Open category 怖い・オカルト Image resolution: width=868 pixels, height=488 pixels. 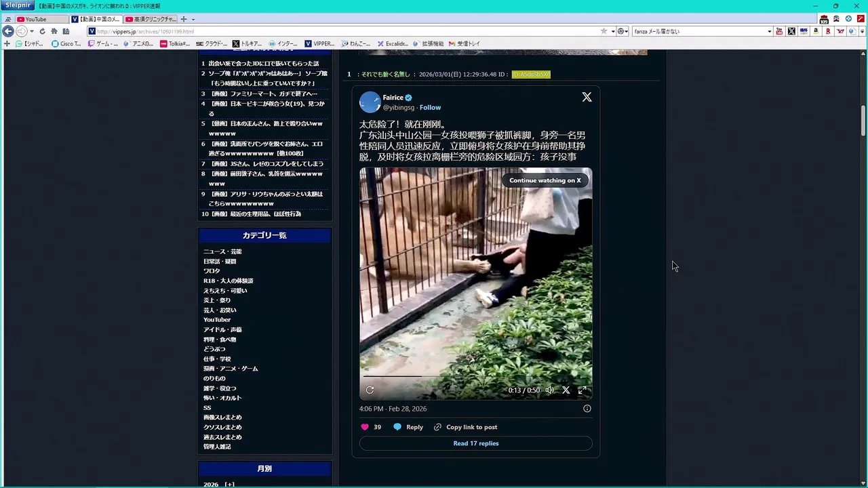[222, 398]
